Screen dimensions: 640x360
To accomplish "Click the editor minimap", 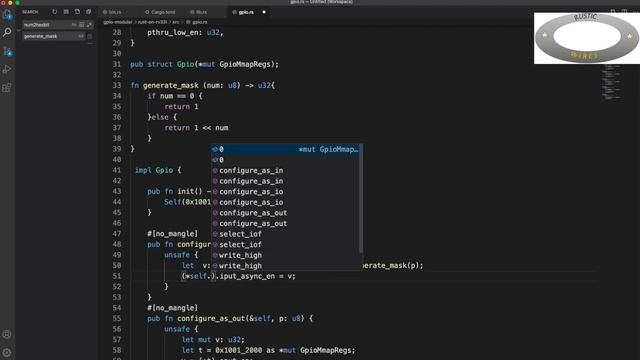I will click(612, 82).
